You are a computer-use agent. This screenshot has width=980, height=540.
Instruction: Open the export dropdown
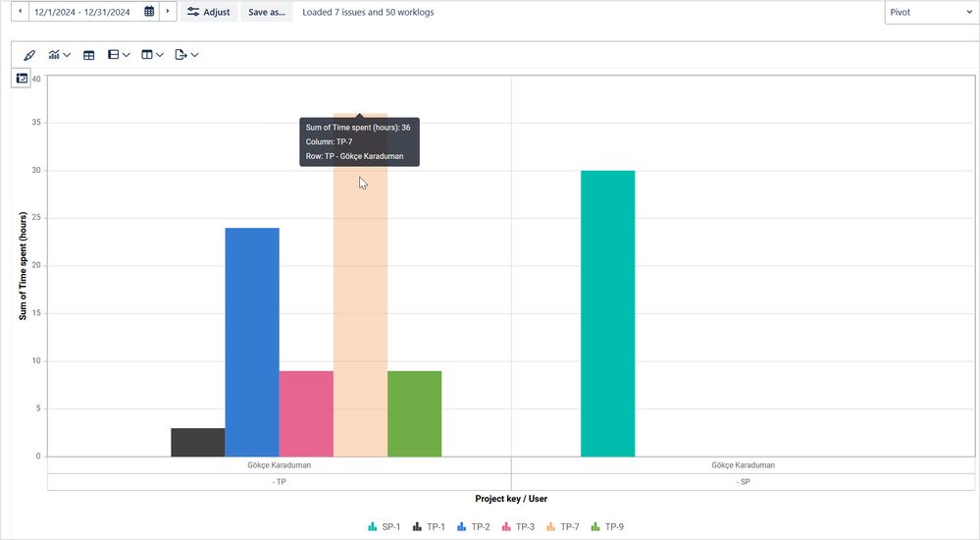tap(186, 55)
